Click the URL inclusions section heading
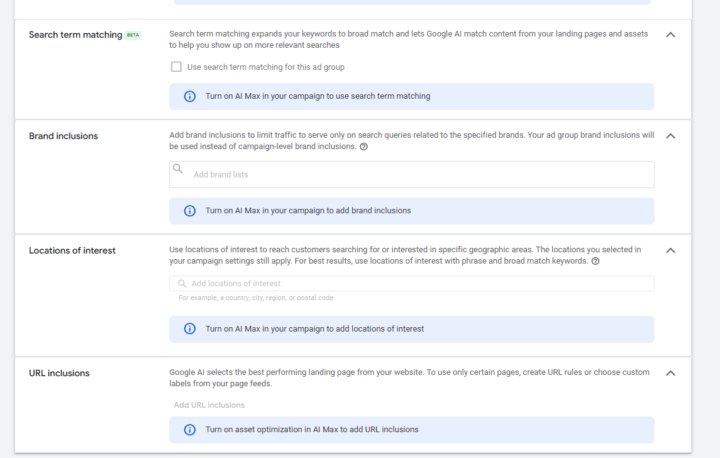The height and width of the screenshot is (458, 720). coord(59,373)
